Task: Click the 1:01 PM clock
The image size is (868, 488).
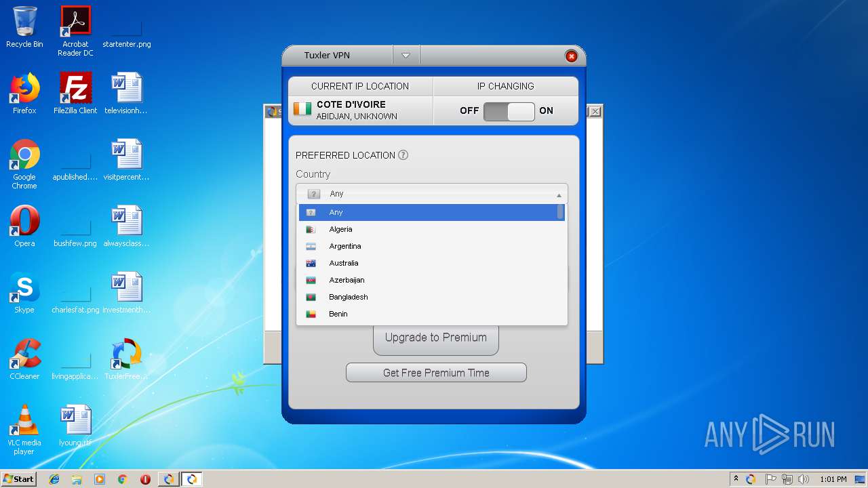Action: point(833,479)
